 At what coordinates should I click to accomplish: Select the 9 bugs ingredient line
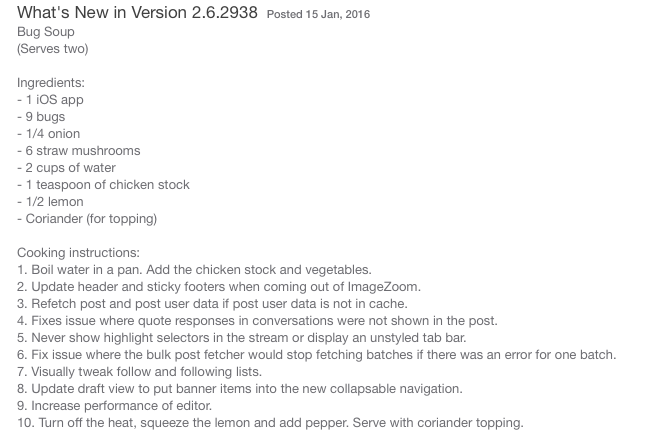click(x=41, y=117)
